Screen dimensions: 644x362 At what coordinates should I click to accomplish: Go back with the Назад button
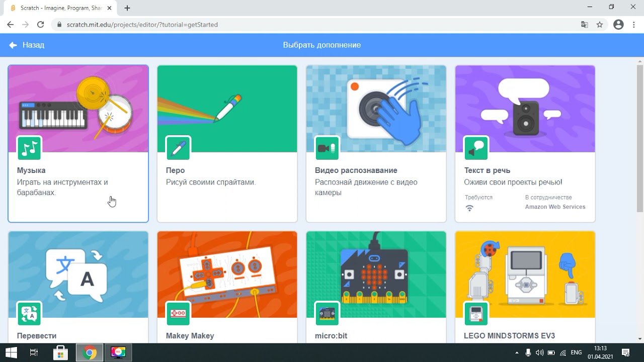tap(27, 45)
